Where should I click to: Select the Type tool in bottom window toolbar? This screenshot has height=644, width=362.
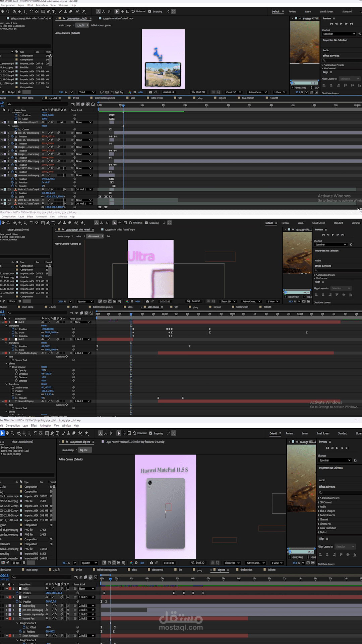(57, 433)
